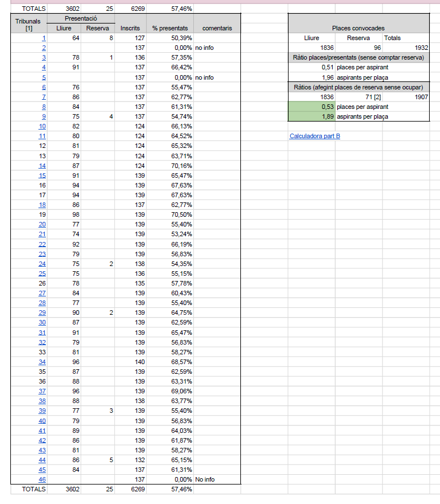Open tribunal 2 link
440x504 pixels.
point(44,48)
